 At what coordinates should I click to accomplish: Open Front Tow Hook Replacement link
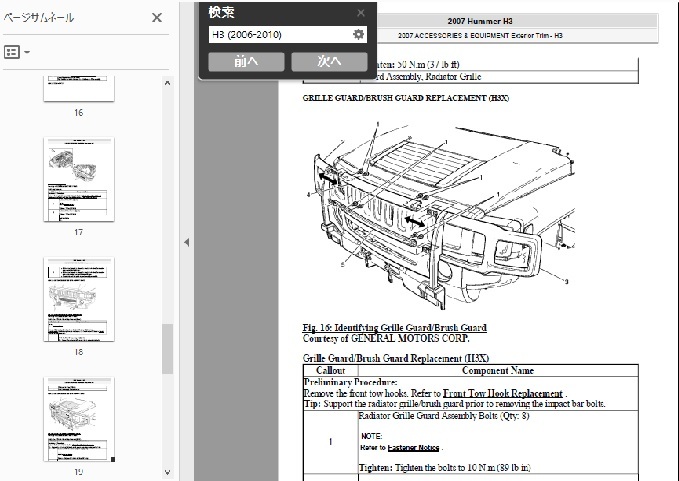tap(503, 394)
